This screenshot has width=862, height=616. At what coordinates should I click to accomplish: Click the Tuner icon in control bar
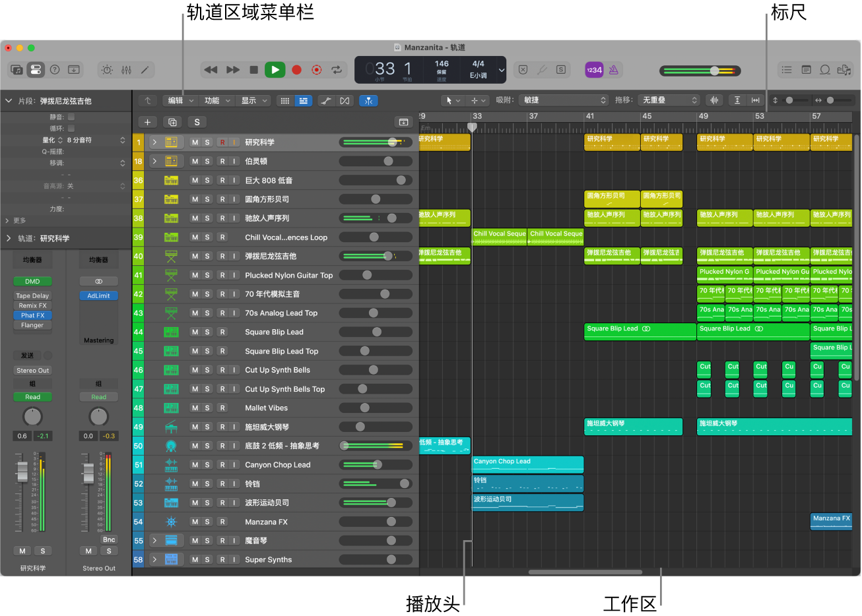tap(542, 69)
